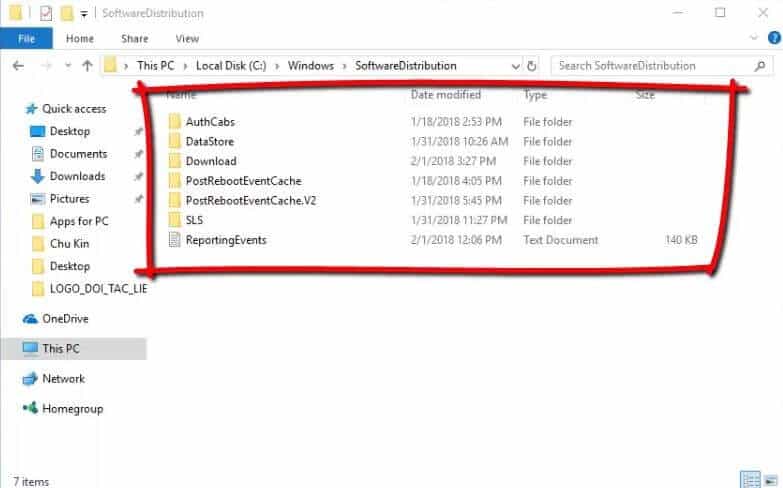Viewport: 783px width, 488px height.
Task: Sort by Type column header
Action: [x=535, y=95]
